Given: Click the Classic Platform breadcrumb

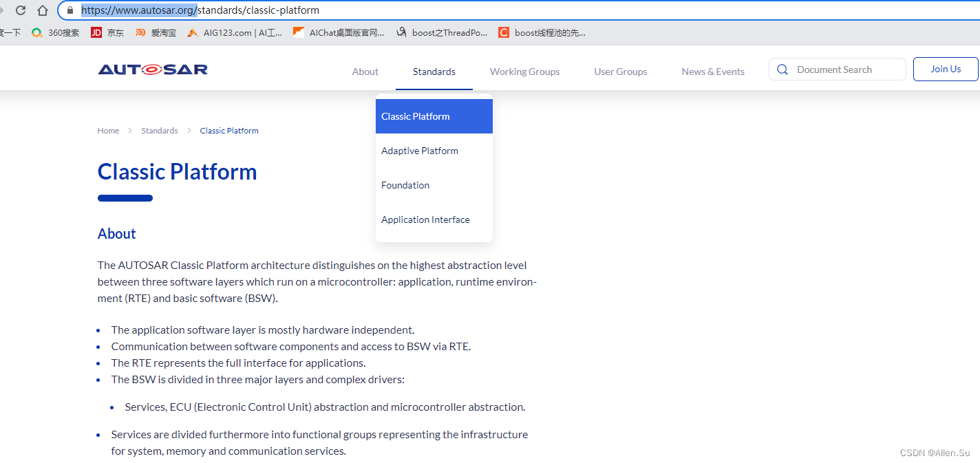Looking at the screenshot, I should [229, 131].
